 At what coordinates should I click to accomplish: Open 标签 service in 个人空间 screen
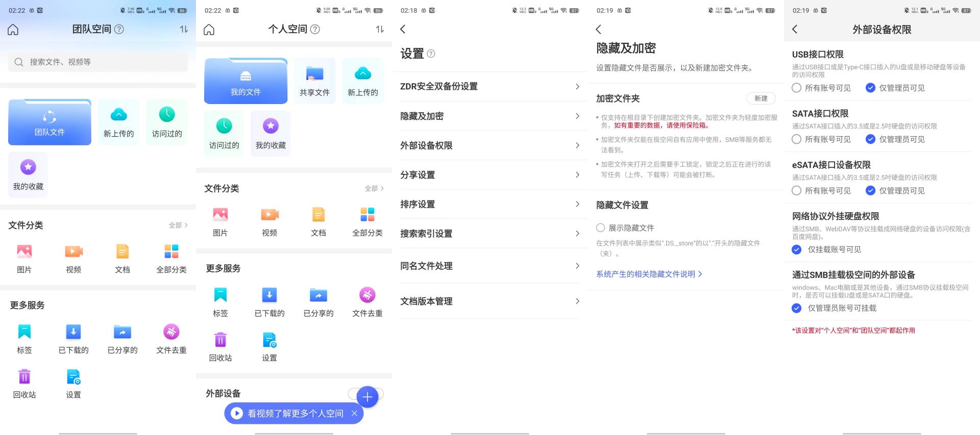220,302
